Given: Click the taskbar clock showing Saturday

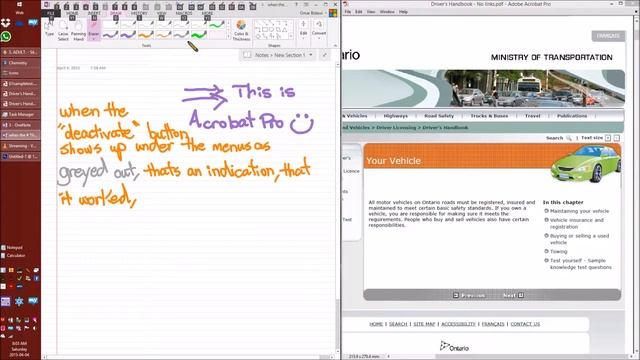Looking at the screenshot, I should point(19,349).
